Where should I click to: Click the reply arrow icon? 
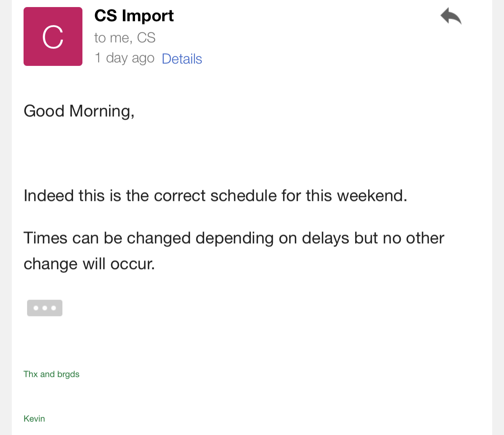pyautogui.click(x=451, y=16)
